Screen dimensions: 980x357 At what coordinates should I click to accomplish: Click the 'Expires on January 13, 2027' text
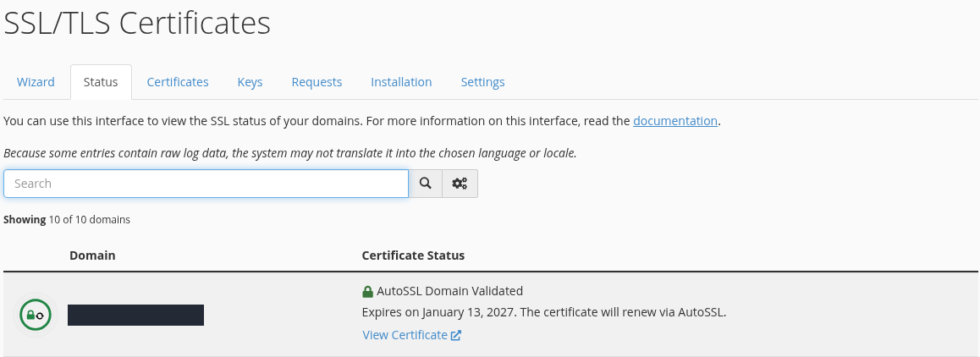pyautogui.click(x=438, y=312)
